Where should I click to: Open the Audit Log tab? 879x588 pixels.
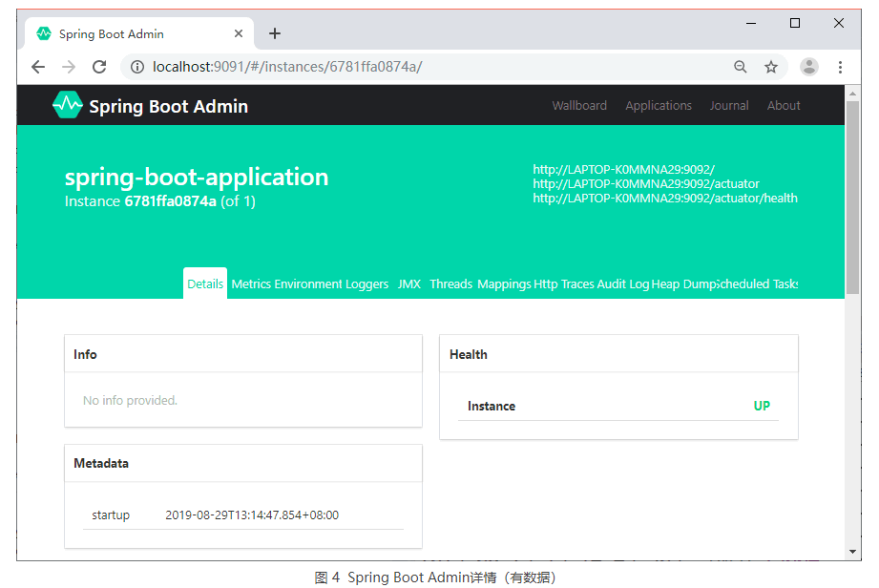(x=623, y=284)
